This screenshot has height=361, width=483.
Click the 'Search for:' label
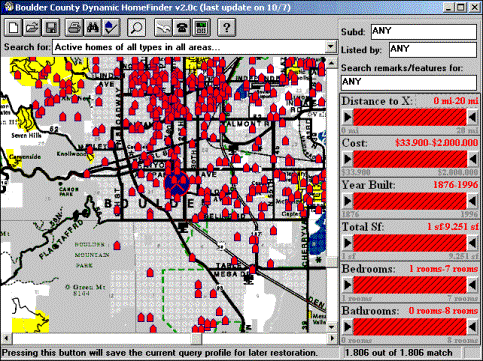28,47
